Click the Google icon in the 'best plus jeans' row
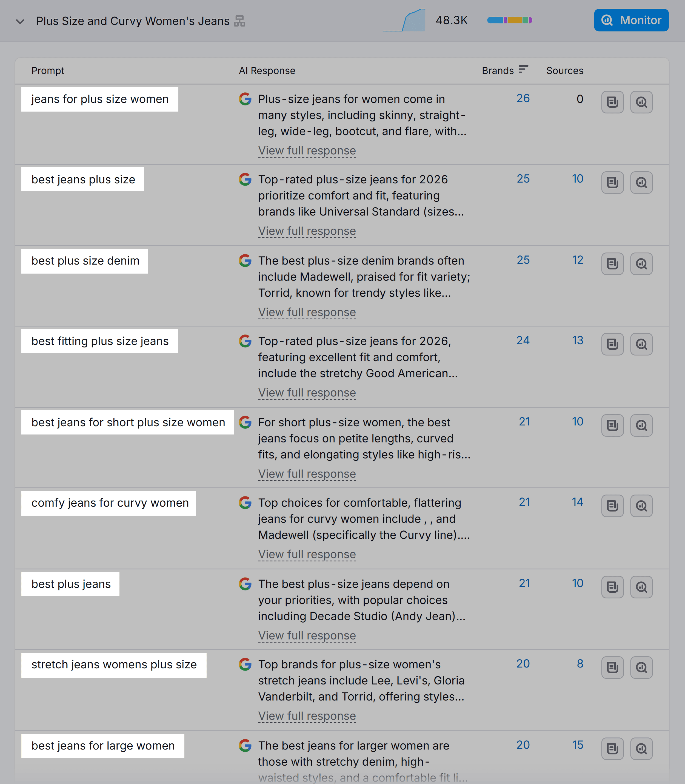The height and width of the screenshot is (784, 685). tap(245, 584)
